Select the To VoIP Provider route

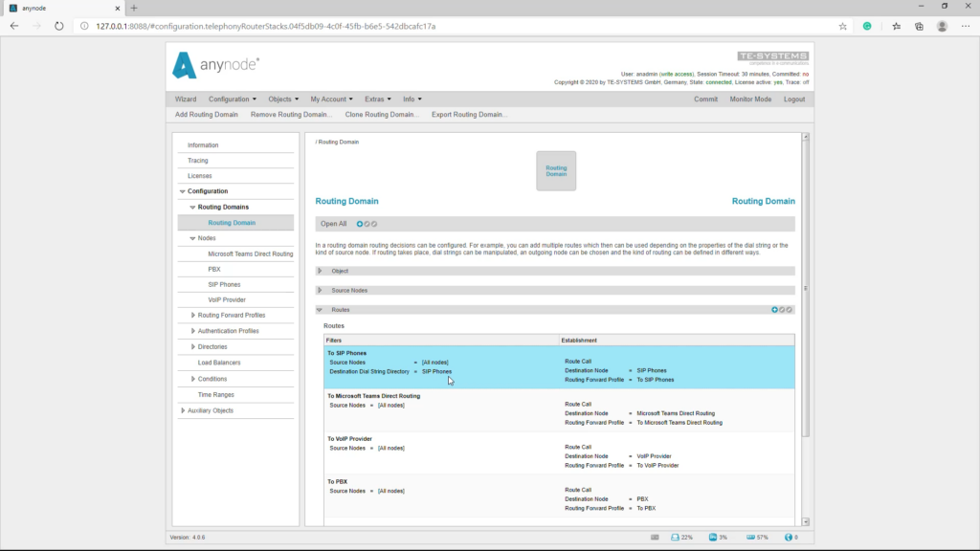(x=559, y=452)
